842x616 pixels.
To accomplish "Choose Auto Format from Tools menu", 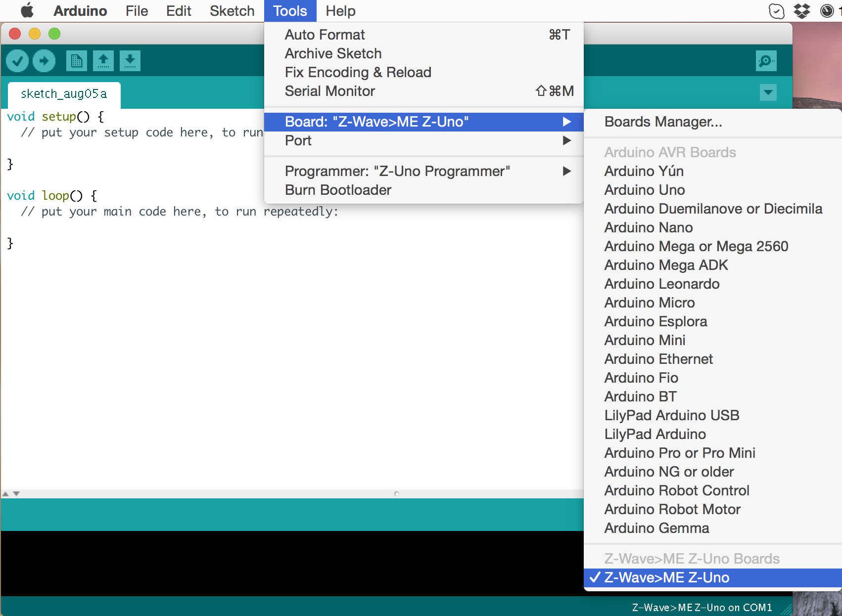I will 424,35.
